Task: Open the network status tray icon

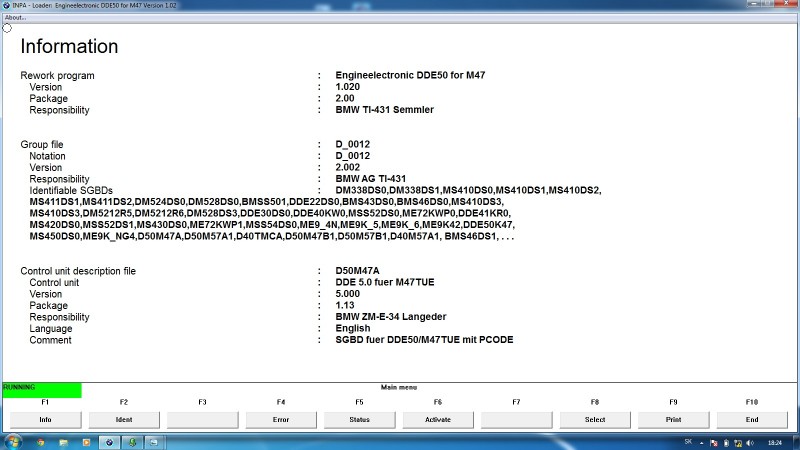Action: coord(738,443)
